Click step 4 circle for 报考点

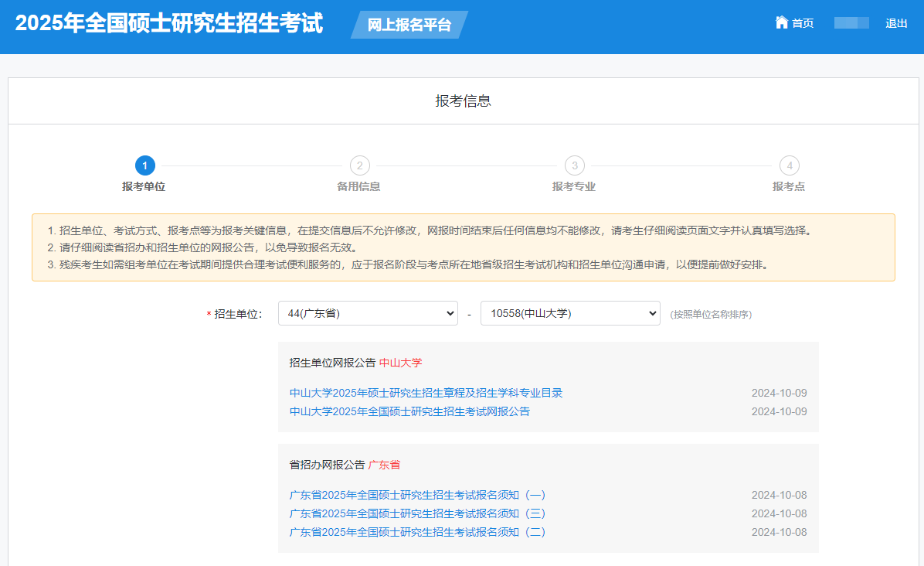(x=789, y=165)
